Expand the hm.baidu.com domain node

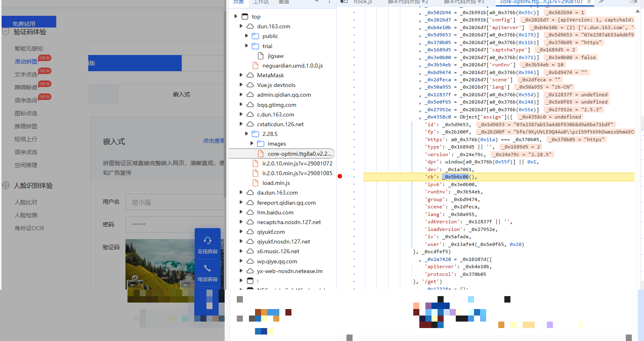click(x=241, y=212)
